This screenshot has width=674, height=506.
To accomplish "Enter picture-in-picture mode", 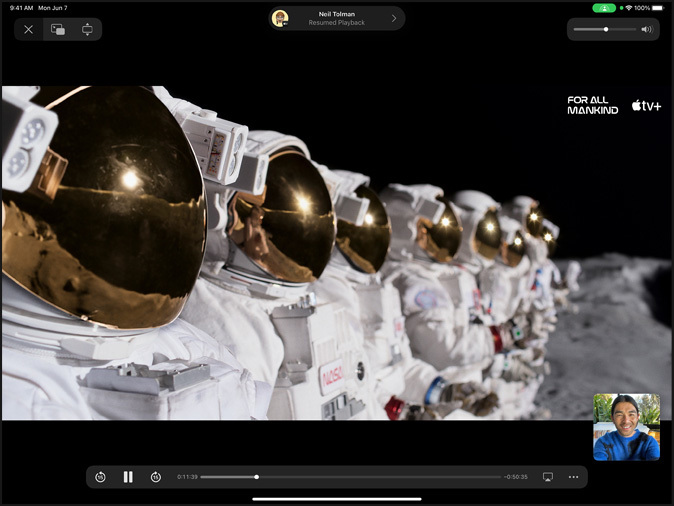I will (x=58, y=29).
